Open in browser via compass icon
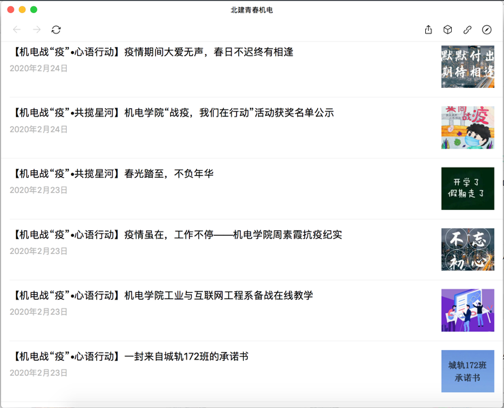This screenshot has width=504, height=408. [487, 30]
